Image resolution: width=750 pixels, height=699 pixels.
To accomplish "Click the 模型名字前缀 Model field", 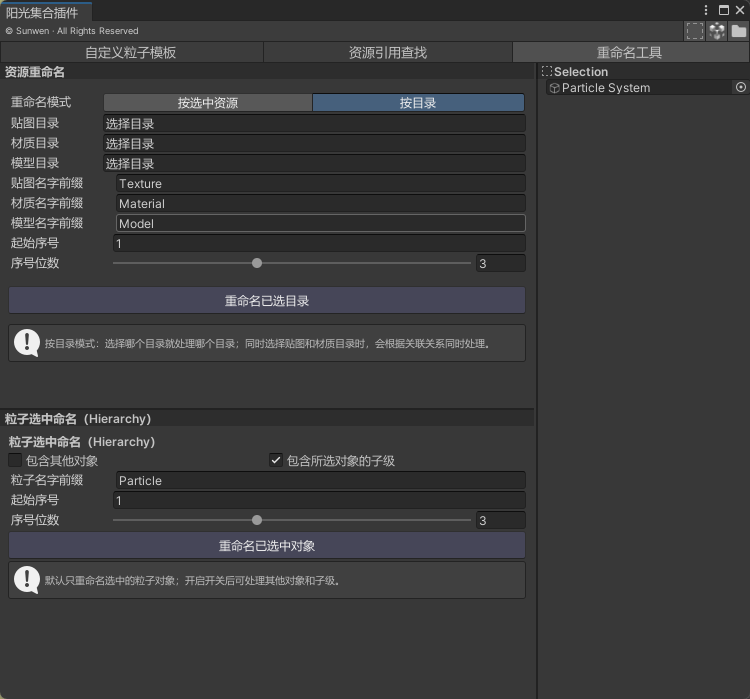I will (x=320, y=223).
